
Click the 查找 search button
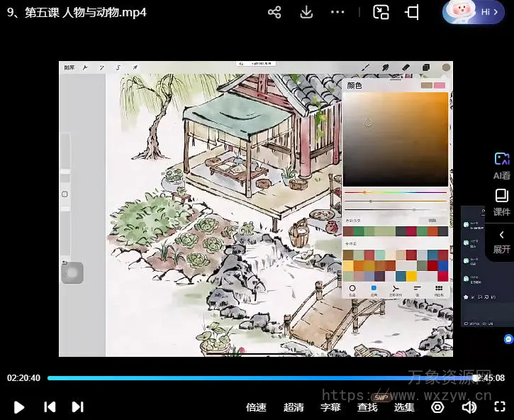click(x=367, y=407)
